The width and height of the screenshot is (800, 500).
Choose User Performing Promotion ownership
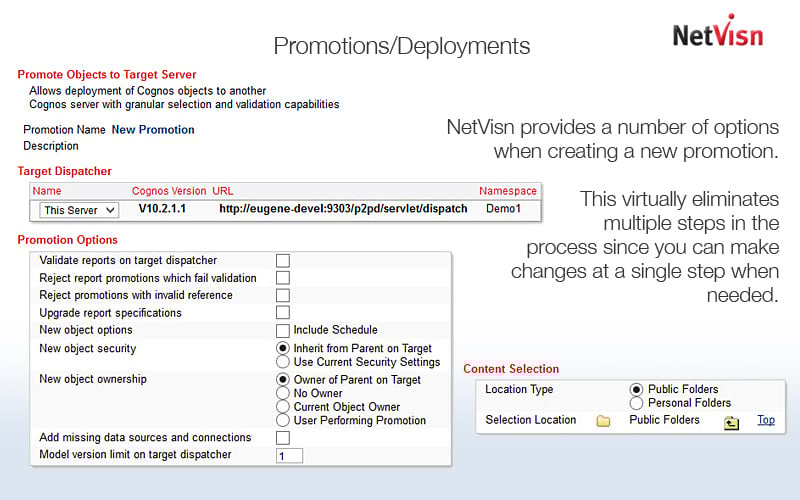point(283,420)
